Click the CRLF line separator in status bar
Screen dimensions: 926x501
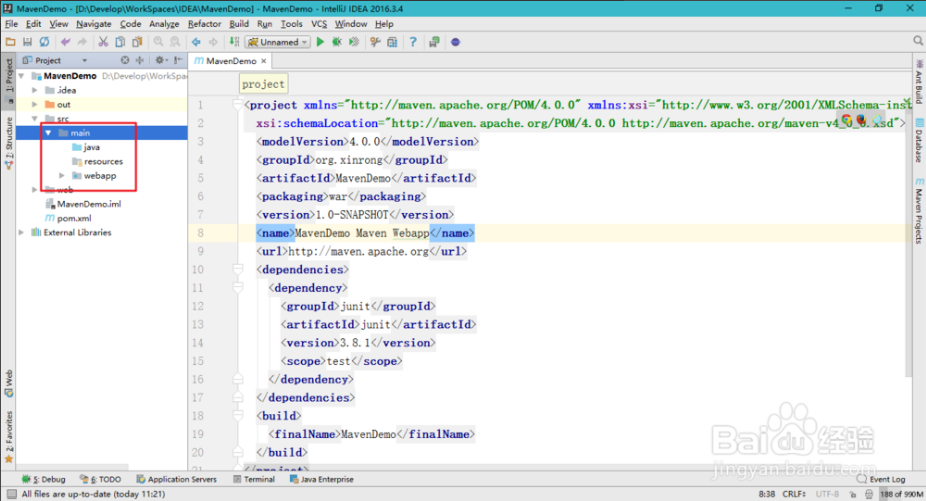[794, 494]
